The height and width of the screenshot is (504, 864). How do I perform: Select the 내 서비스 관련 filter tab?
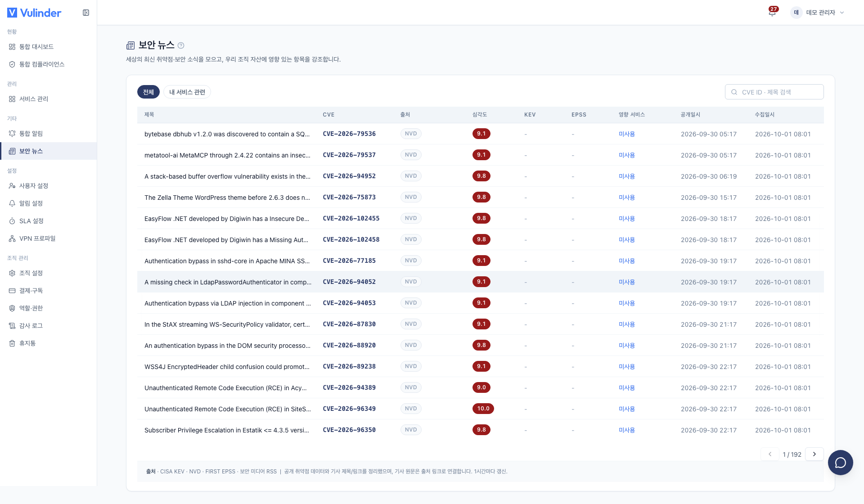[x=187, y=92]
